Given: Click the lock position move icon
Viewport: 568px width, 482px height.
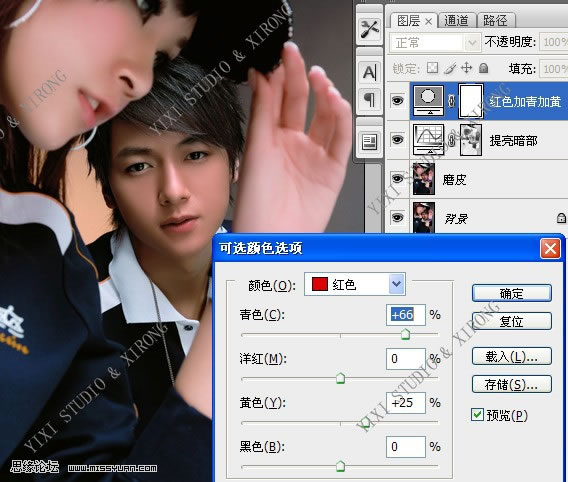Looking at the screenshot, I should click(x=467, y=68).
